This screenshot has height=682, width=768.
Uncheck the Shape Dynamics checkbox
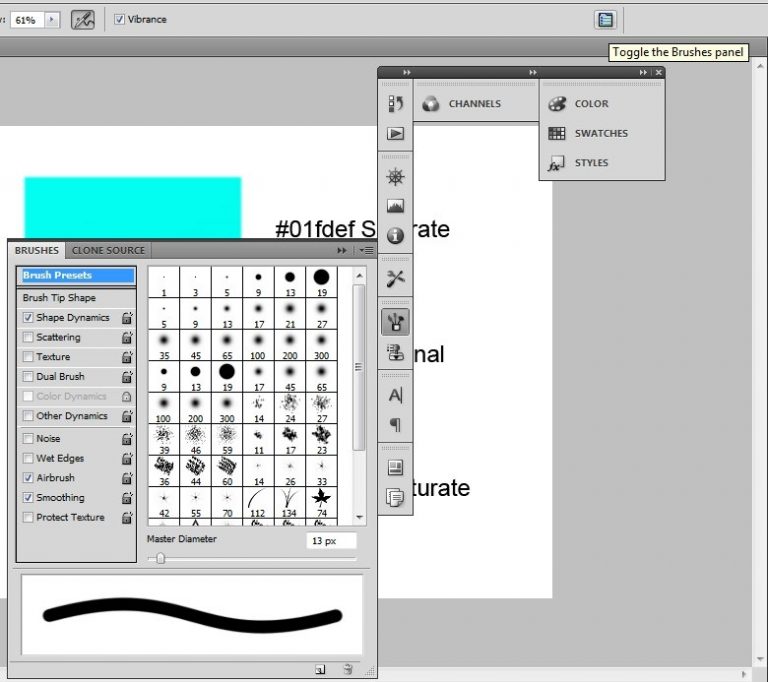(28, 317)
